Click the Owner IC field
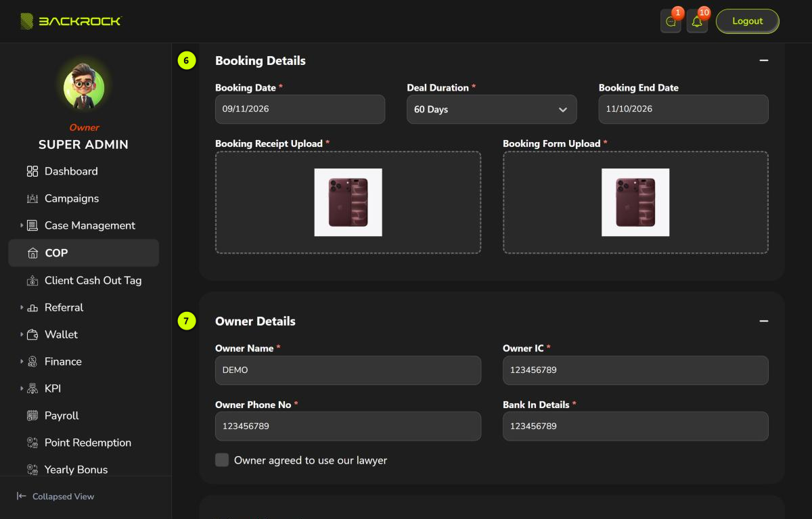Screen dimensions: 812x519 (635, 370)
